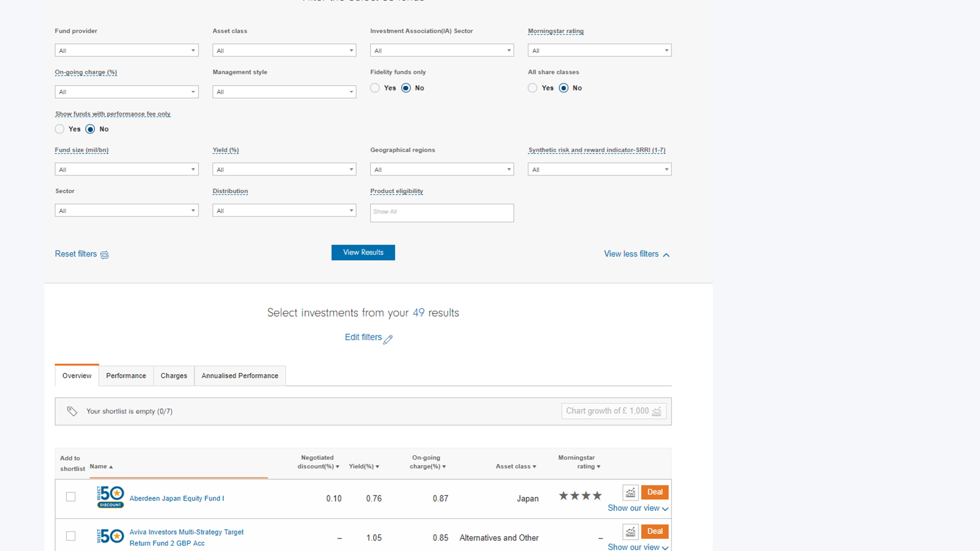The image size is (980, 551).
Task: Expand Show our view for Aberdeen Japan
Action: (x=638, y=509)
